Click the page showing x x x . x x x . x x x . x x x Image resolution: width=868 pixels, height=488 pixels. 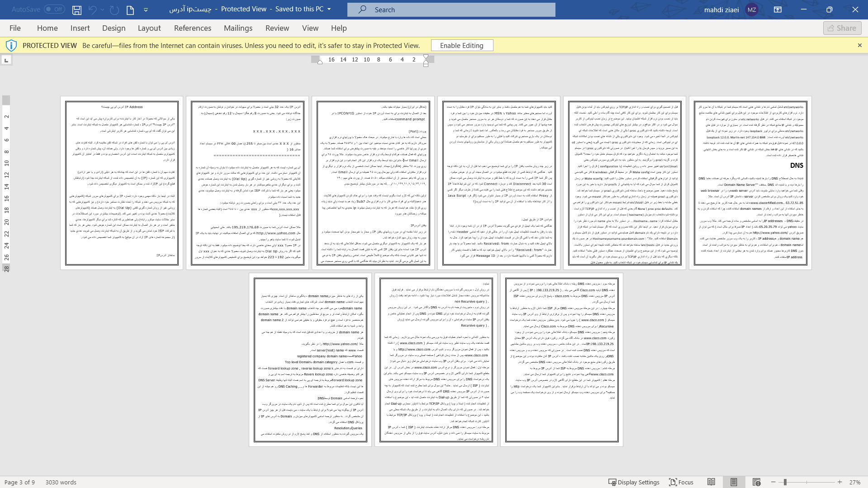[247, 183]
